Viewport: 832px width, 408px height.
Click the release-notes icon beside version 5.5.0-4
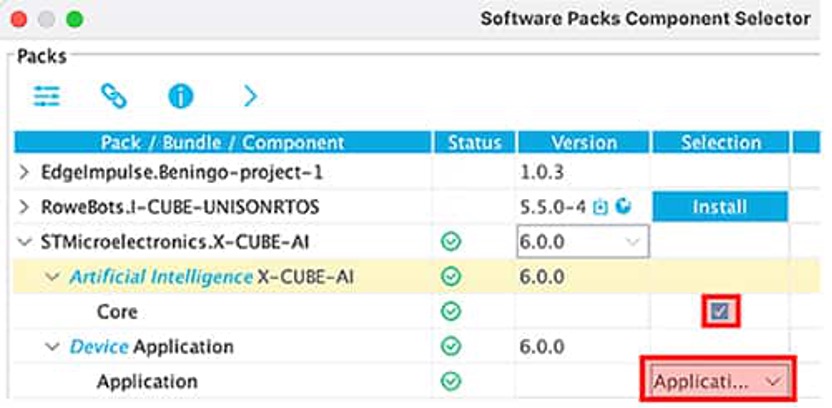(600, 207)
